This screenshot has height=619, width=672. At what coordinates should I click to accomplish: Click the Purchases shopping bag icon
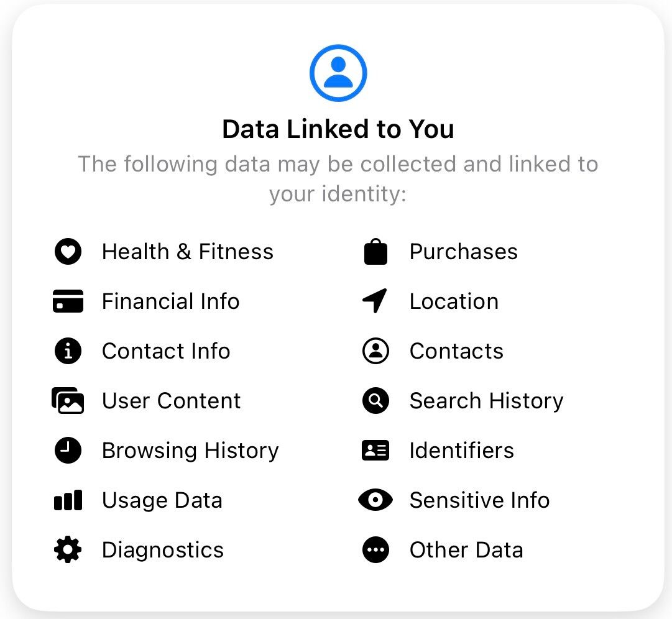coord(375,252)
